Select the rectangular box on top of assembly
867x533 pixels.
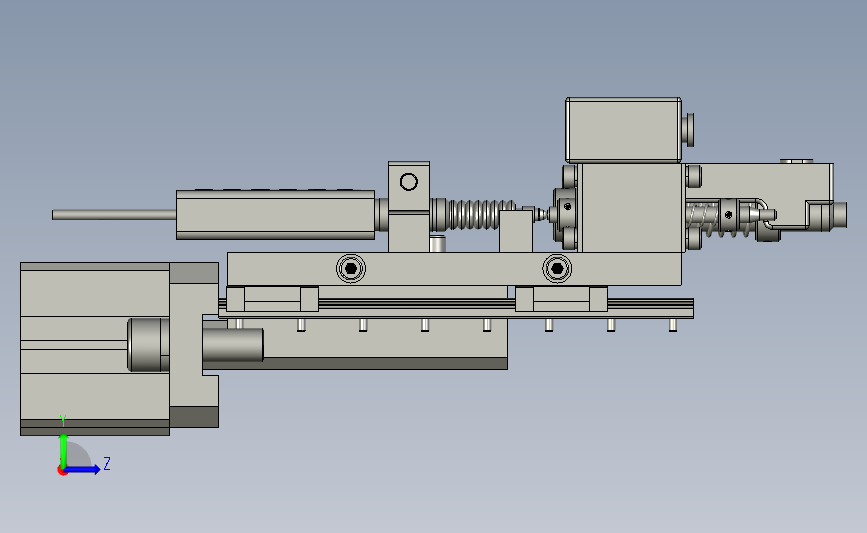click(x=623, y=130)
